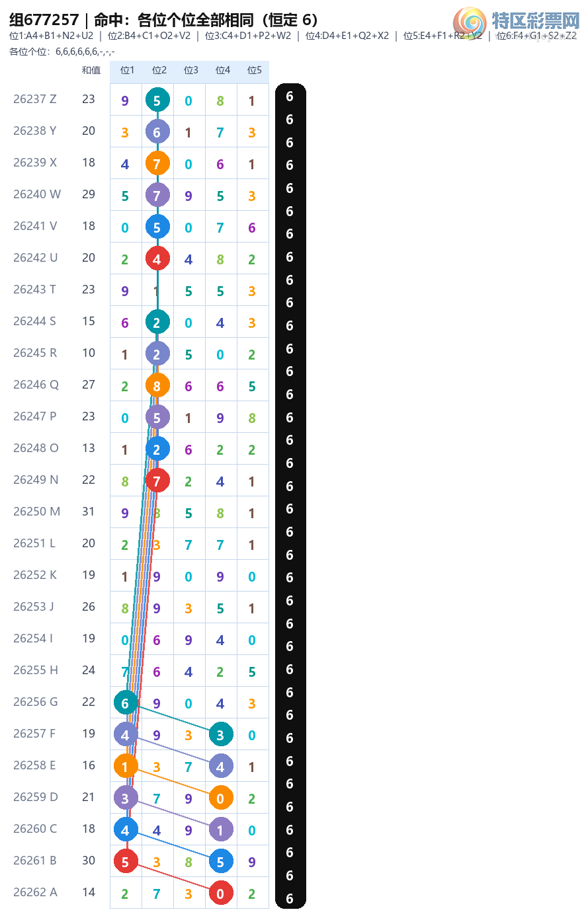Screen dimensions: 586x924
Task: Click teal circle 5 in row 26237 Z
Action: tap(157, 100)
